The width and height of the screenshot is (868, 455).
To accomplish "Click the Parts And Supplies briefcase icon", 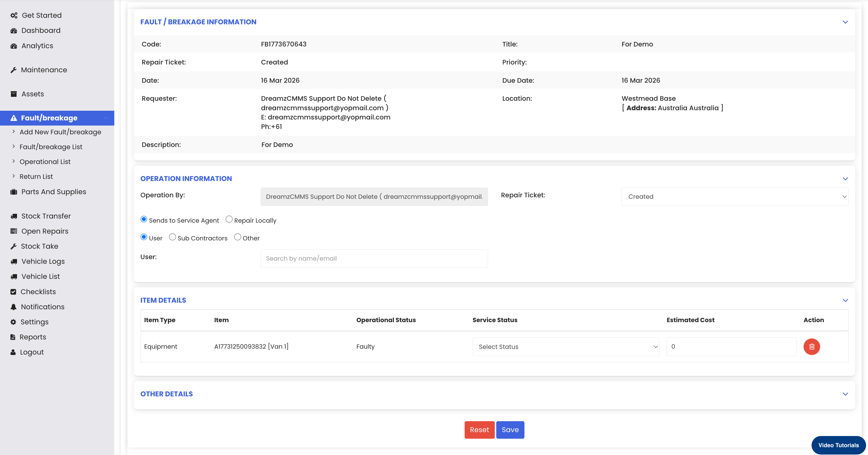I will click(x=14, y=192).
